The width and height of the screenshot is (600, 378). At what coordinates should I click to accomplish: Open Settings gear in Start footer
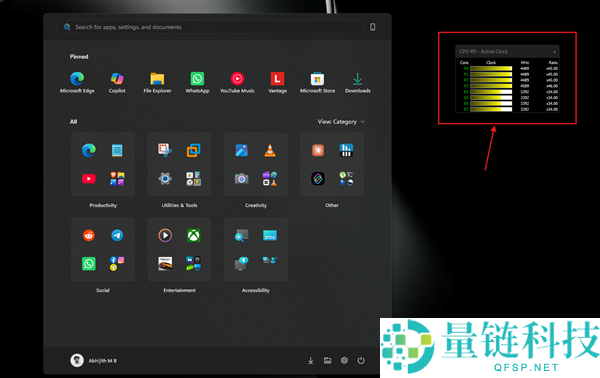[344, 360]
